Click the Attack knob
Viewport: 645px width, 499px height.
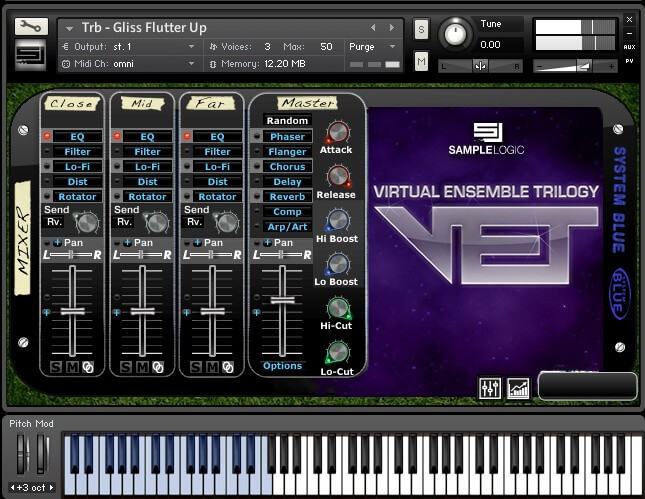click(x=338, y=132)
